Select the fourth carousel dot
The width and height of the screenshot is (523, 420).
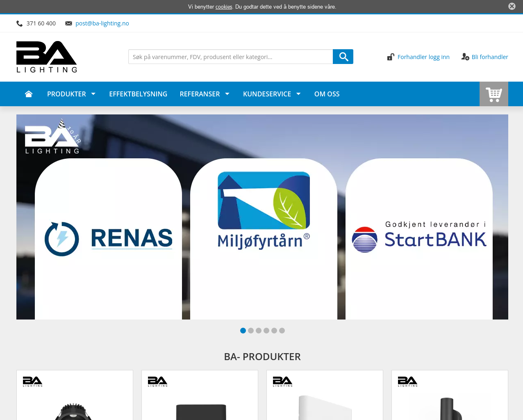266,331
